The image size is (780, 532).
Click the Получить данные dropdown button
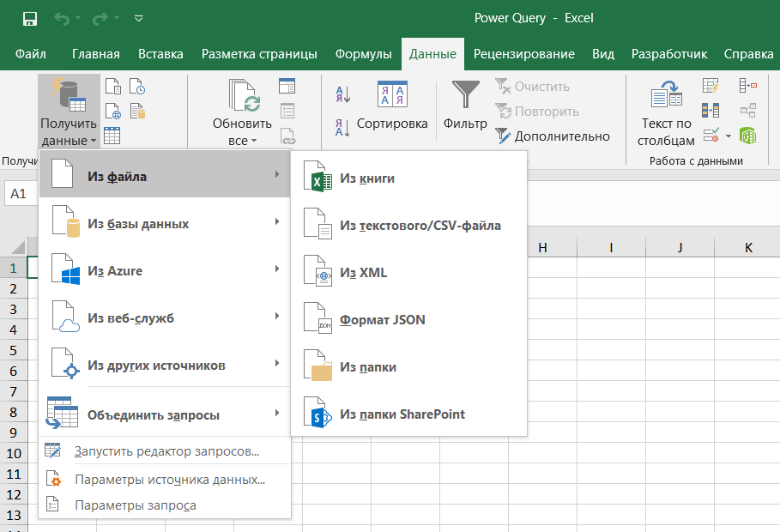point(69,112)
